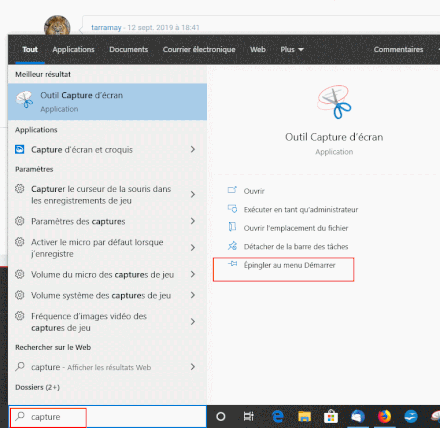The image size is (440, 428).
Task: Click gear icon beside Volume du micro setting
Action: (20, 274)
